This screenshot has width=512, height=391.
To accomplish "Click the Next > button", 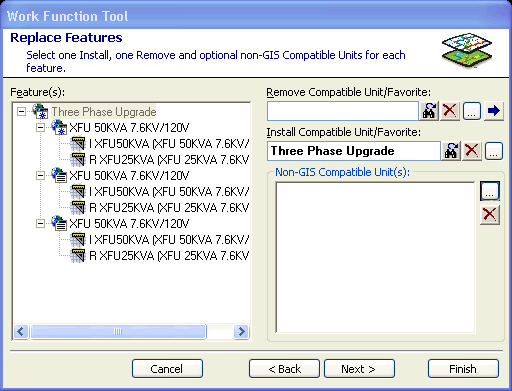I will tap(359, 369).
